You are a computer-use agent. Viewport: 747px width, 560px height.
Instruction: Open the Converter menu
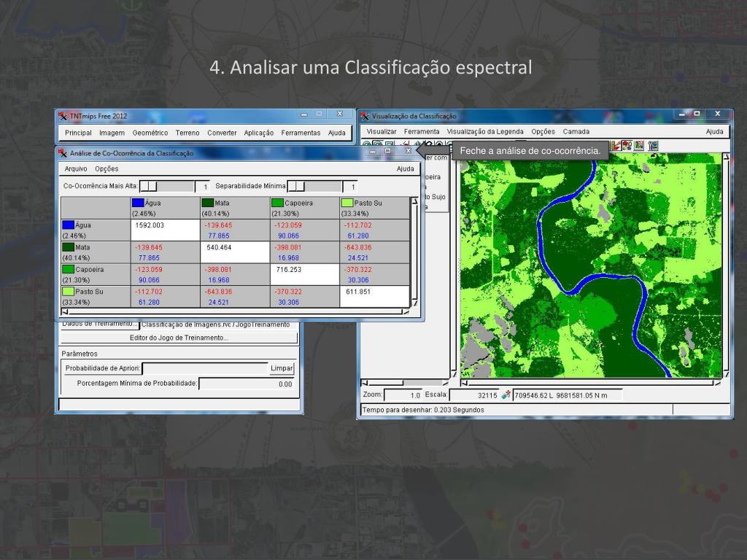pyautogui.click(x=222, y=133)
